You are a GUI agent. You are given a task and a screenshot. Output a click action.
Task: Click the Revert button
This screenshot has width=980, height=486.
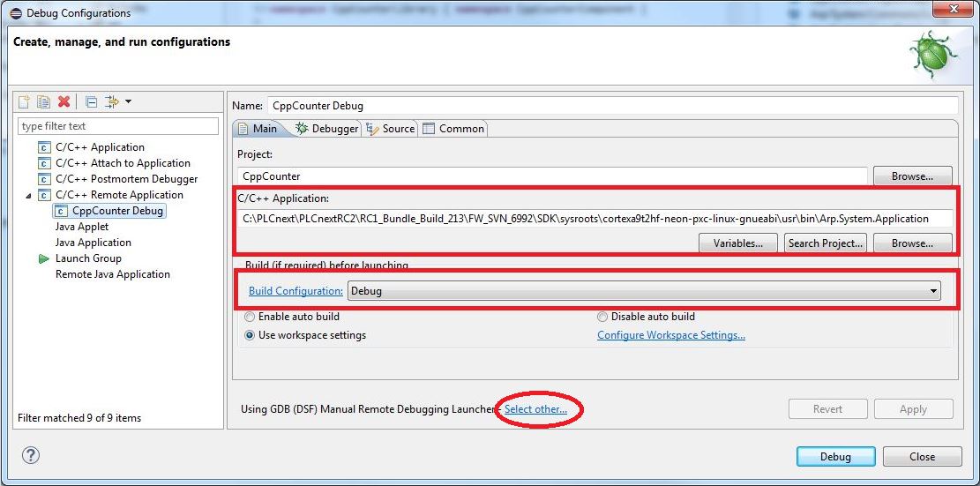tap(827, 409)
